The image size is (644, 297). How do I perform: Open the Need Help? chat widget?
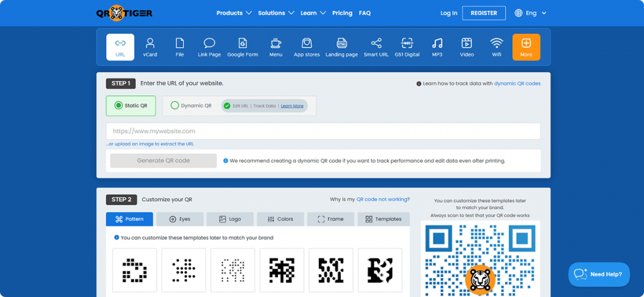click(599, 274)
